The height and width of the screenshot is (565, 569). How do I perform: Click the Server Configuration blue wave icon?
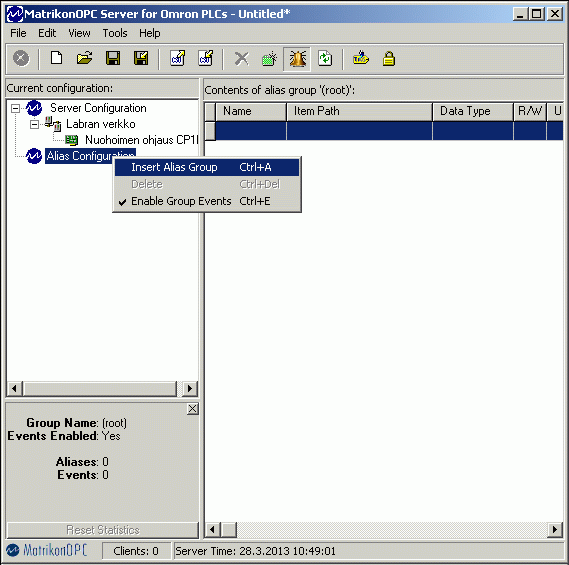point(34,108)
